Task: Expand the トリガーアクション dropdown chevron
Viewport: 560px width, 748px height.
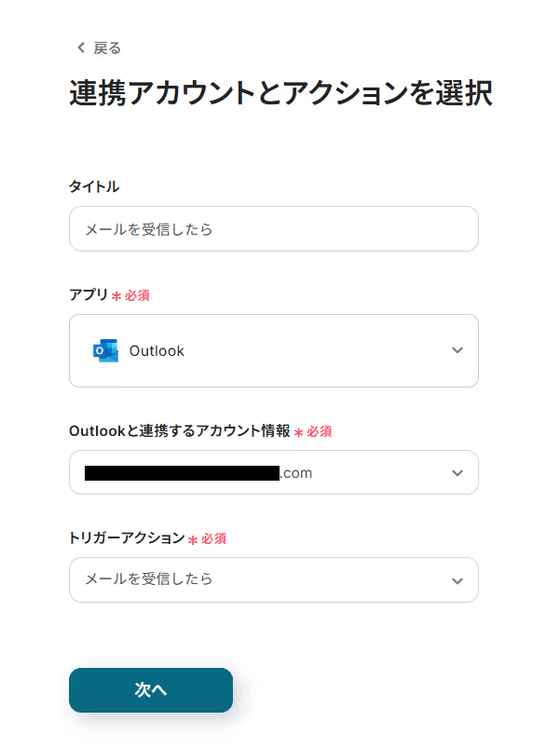Action: click(457, 580)
